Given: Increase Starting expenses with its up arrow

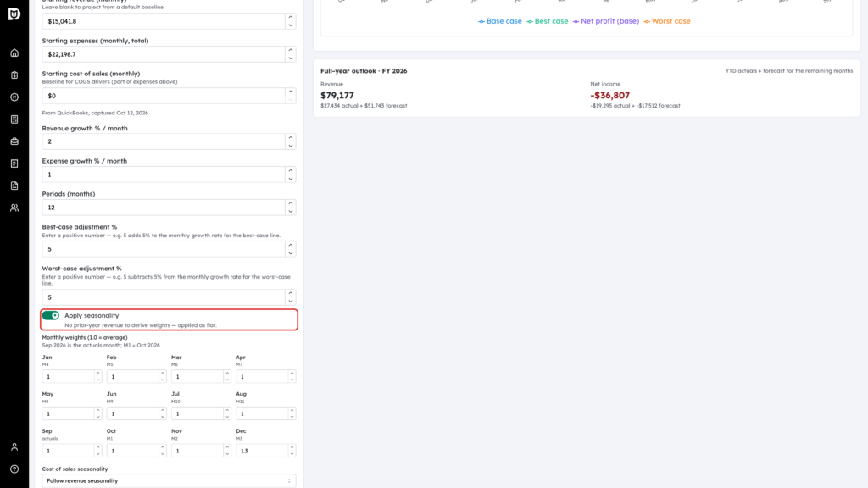Looking at the screenshot, I should point(291,50).
